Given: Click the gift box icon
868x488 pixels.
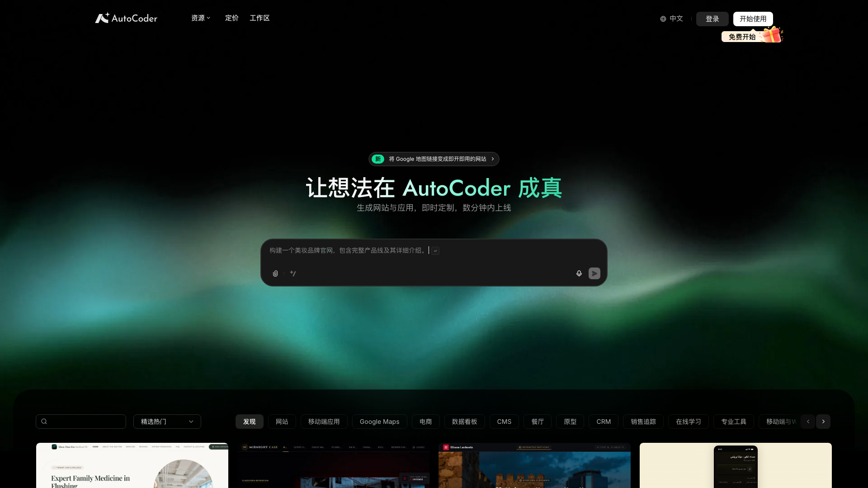Looking at the screenshot, I should (x=772, y=34).
